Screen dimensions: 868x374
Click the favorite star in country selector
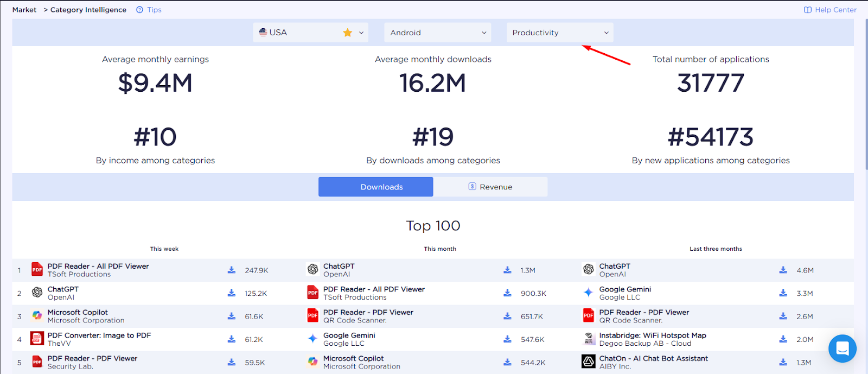click(x=348, y=33)
